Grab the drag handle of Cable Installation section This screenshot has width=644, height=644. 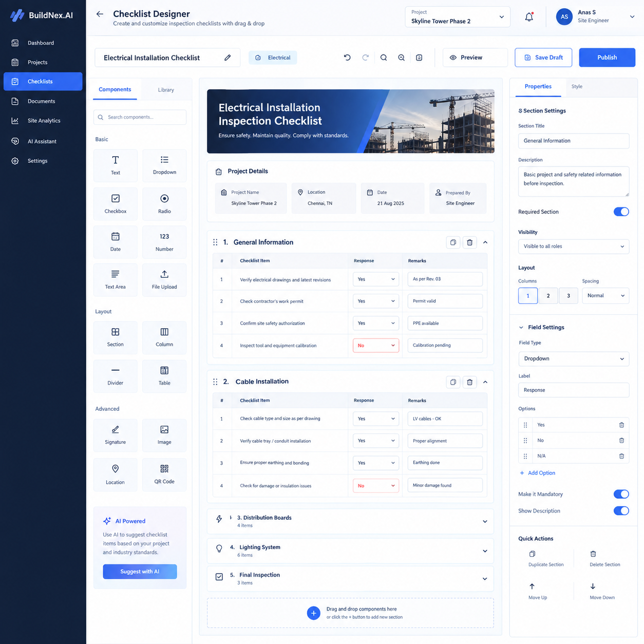tap(215, 382)
